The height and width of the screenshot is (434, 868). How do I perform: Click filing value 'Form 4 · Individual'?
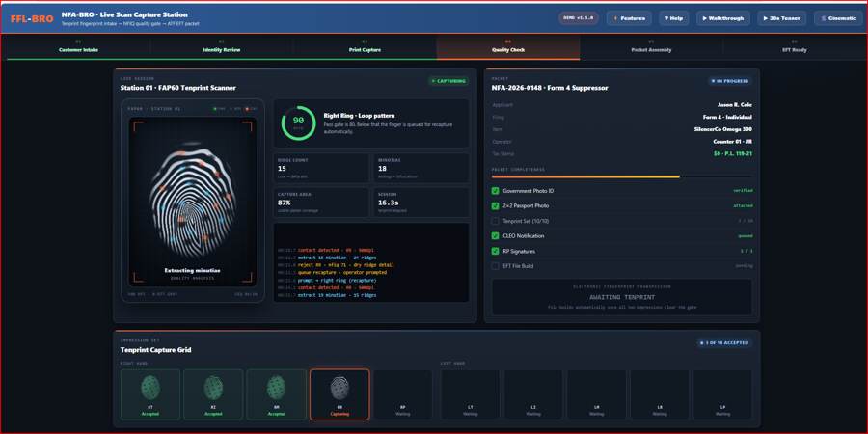(728, 117)
